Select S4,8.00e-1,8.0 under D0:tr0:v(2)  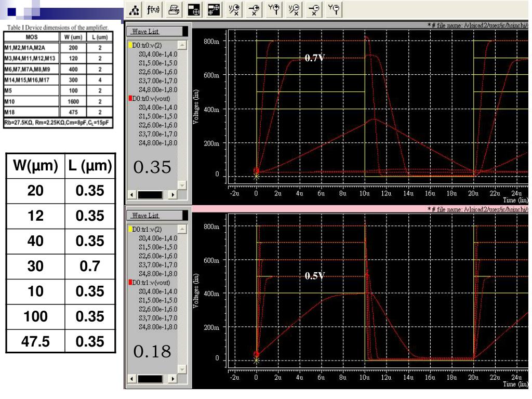[x=158, y=89]
